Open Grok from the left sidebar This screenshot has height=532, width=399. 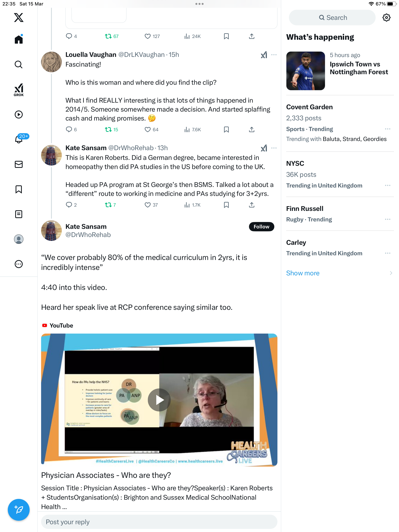click(x=19, y=90)
